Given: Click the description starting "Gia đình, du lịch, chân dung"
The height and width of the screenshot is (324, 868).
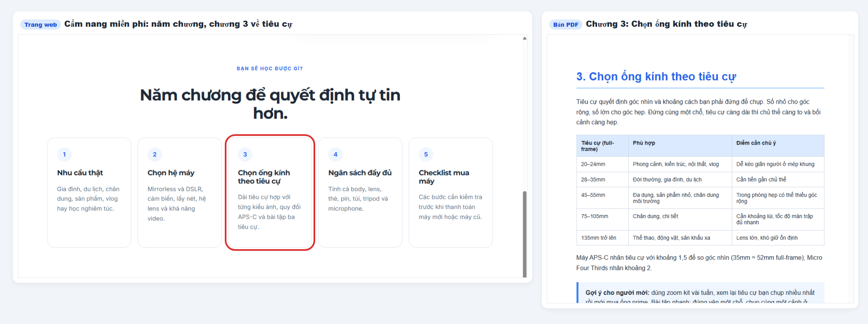Looking at the screenshot, I should [88, 199].
